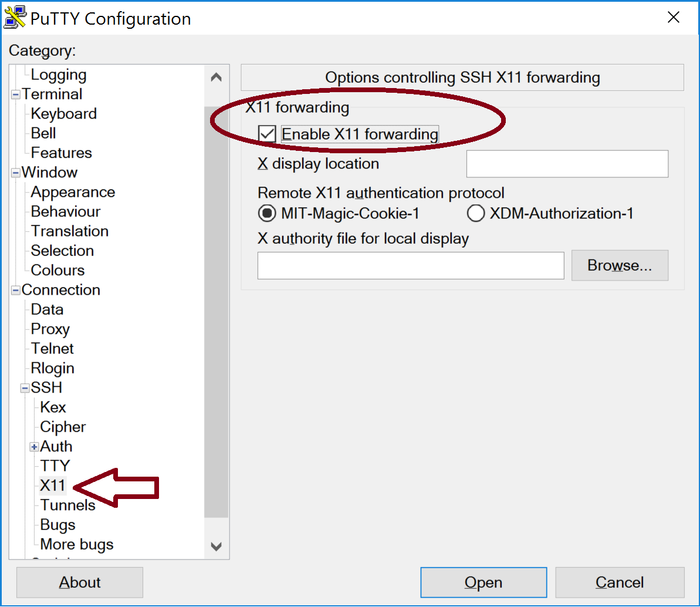This screenshot has height=607, width=700.
Task: Expand the Auth tree node
Action: pos(35,447)
